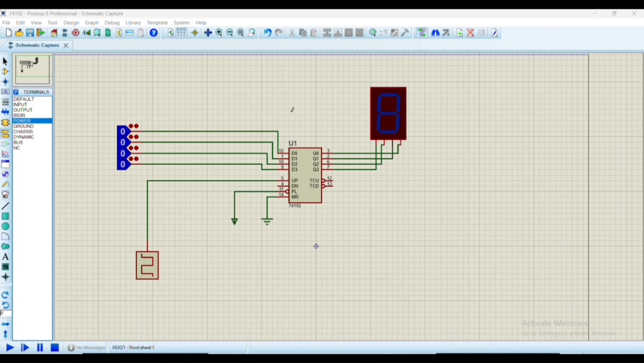Click the overview preview thumbnail
Viewport: 644px width, 363px height.
33,69
